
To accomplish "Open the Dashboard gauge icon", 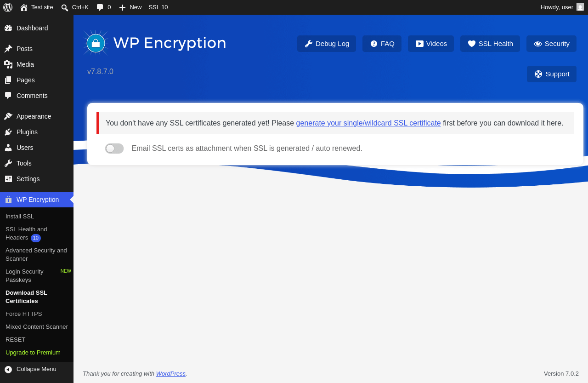I will (8, 28).
